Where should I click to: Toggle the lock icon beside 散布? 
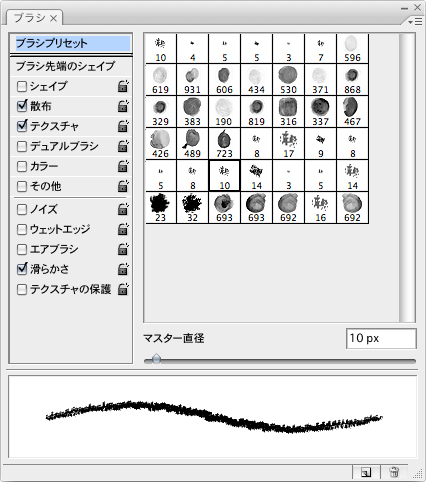coord(123,106)
